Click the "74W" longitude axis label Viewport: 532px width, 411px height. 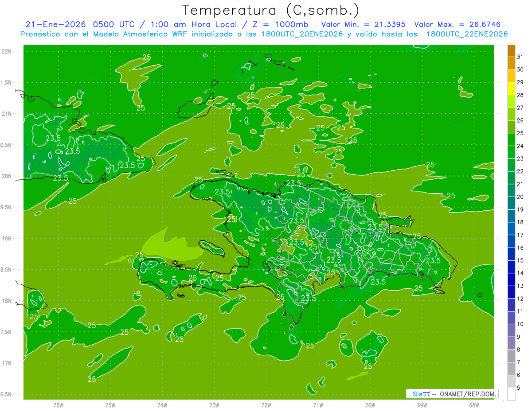click(x=162, y=405)
